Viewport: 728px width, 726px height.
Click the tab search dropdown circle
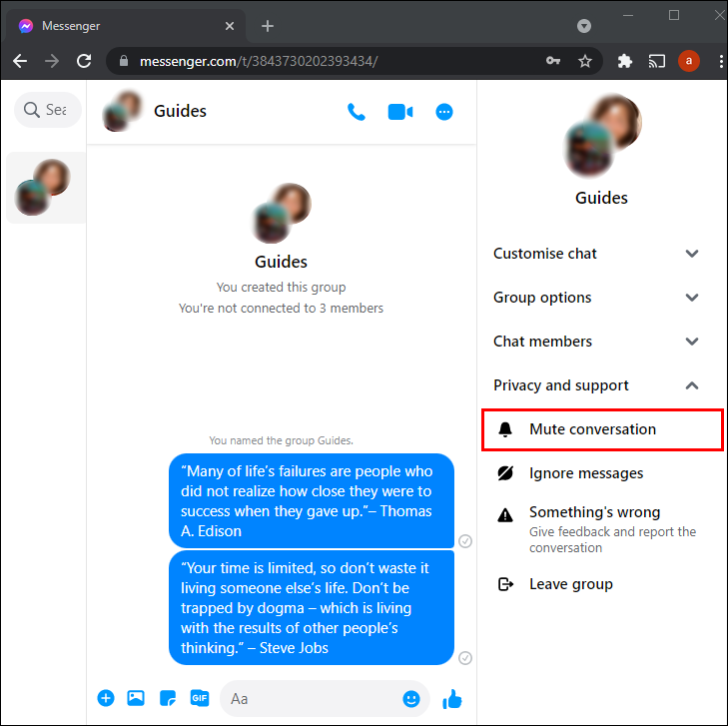point(584,26)
